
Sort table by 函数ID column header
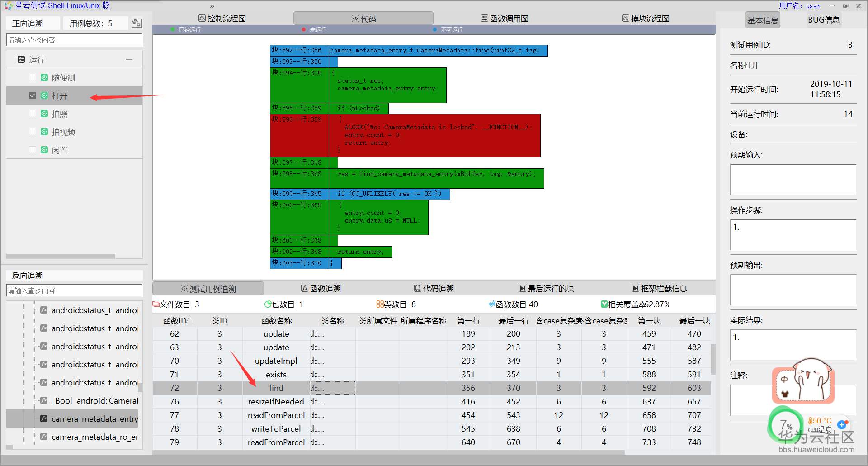pos(175,320)
